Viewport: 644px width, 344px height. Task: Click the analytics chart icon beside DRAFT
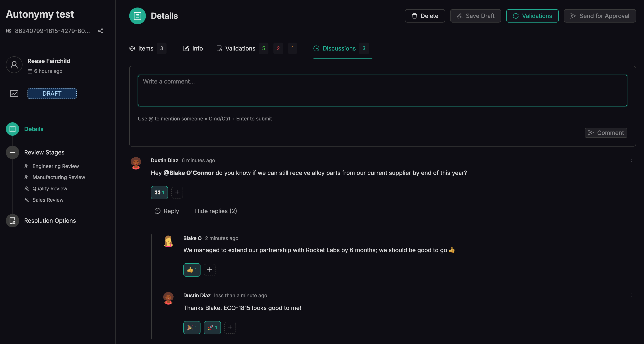pyautogui.click(x=14, y=94)
